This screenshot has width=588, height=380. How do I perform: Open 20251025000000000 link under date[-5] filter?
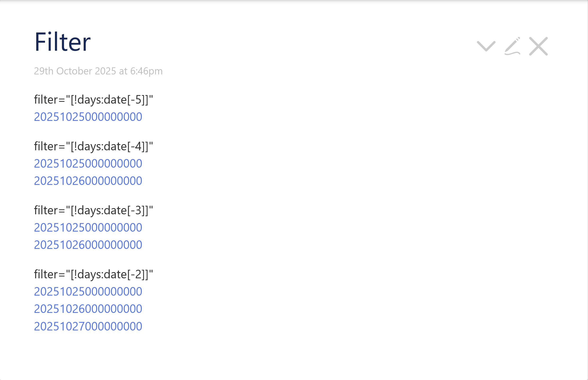88,117
